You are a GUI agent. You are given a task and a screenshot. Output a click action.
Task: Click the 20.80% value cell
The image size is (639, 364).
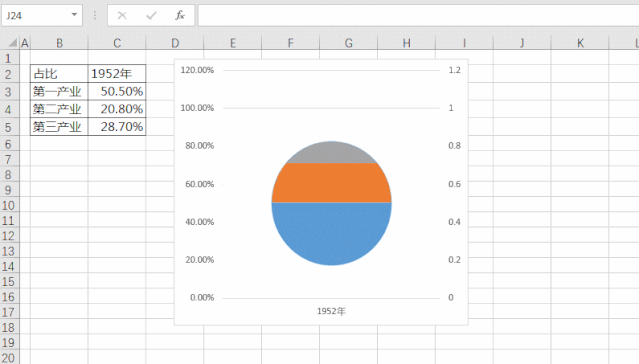click(x=117, y=109)
